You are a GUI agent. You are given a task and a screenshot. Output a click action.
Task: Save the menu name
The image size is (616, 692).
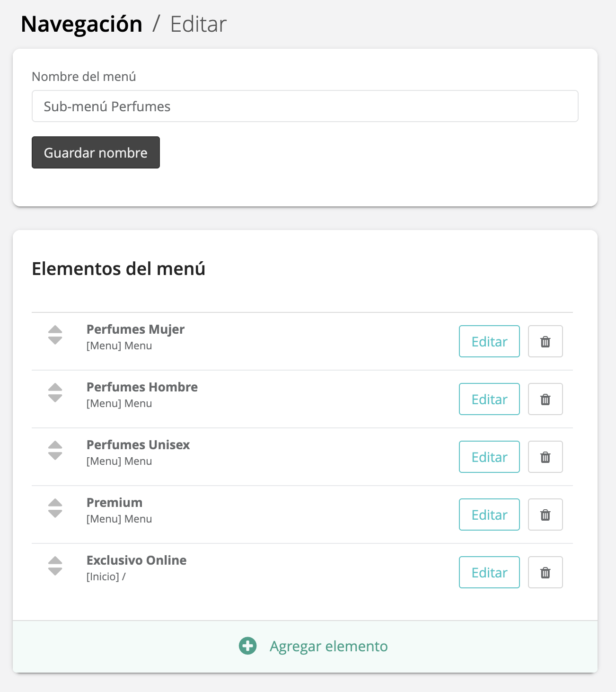click(96, 152)
